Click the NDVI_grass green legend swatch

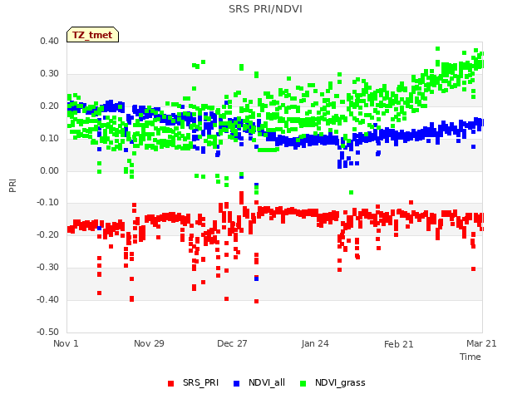click(x=303, y=383)
